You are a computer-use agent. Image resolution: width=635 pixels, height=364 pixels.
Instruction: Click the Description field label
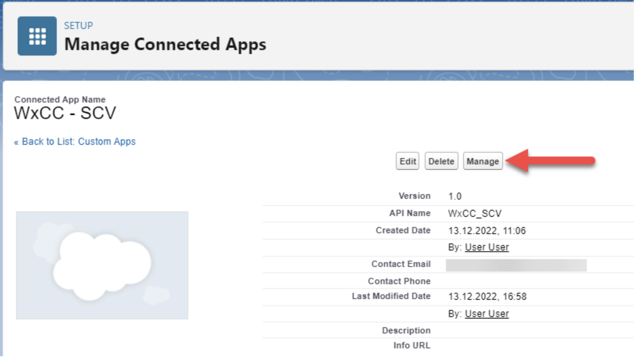(x=406, y=330)
